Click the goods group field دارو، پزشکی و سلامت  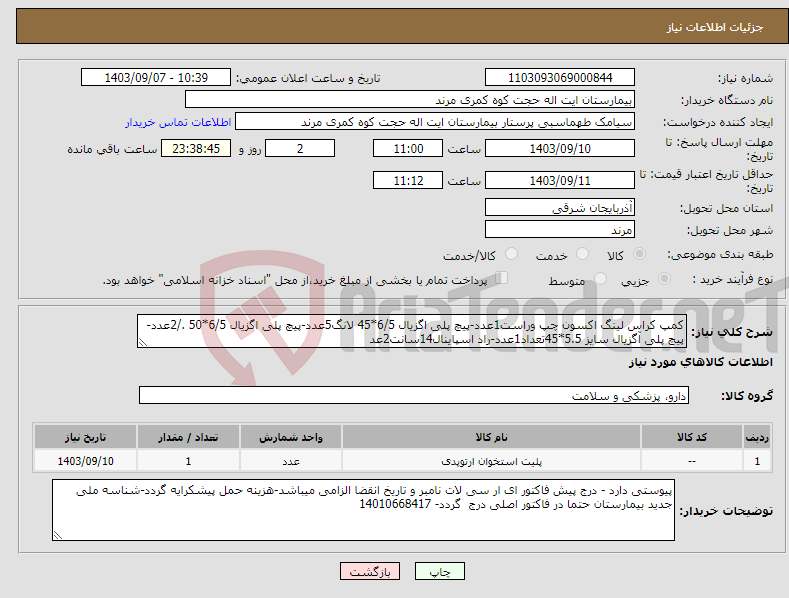[414, 395]
